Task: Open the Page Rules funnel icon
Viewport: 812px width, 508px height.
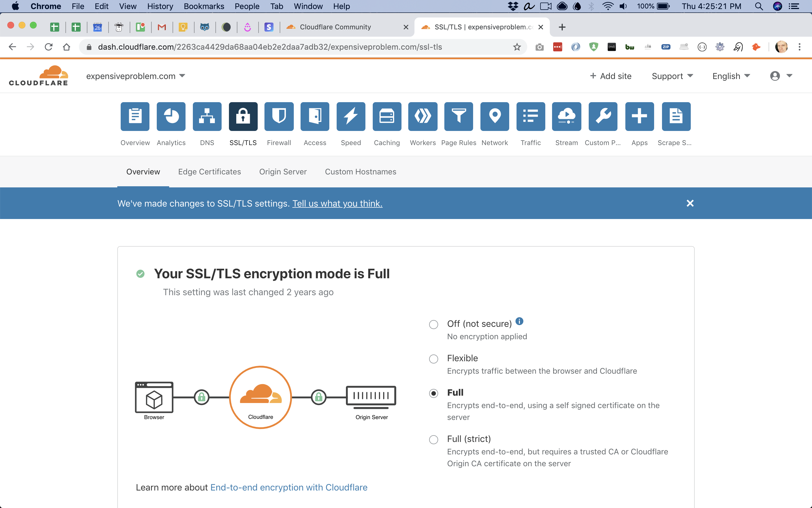Action: tap(459, 116)
